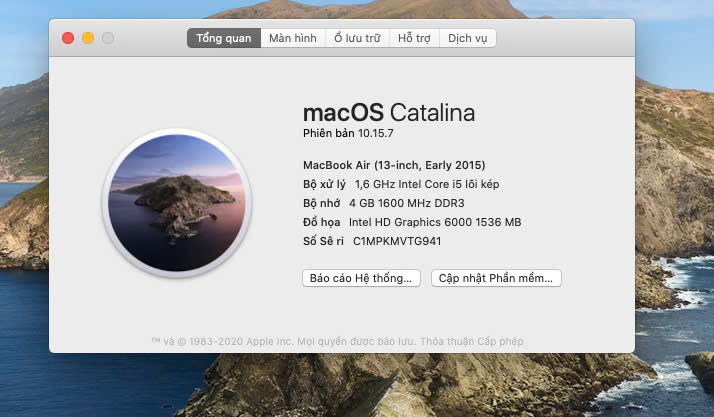Open the Màn hình tab

[293, 38]
